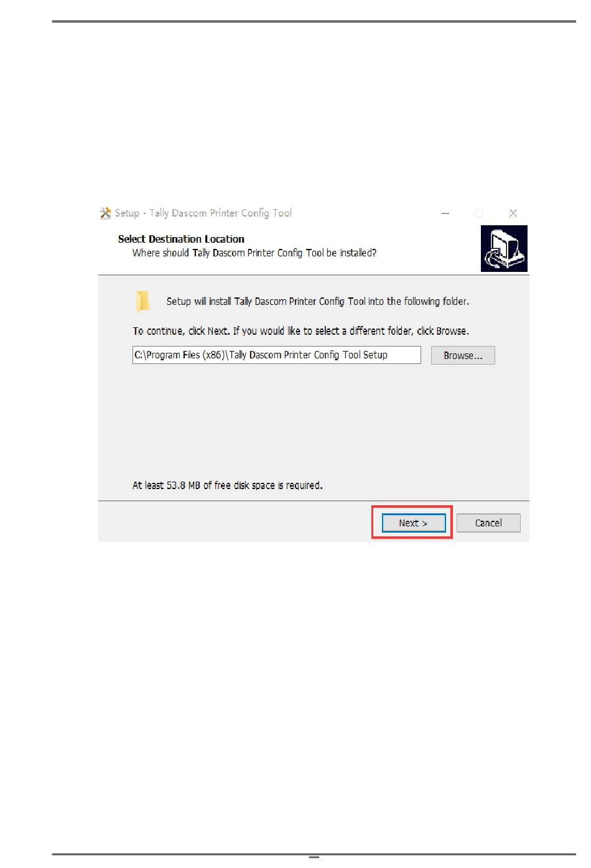The height and width of the screenshot is (868, 591).
Task: Open Browse to choose another folder
Action: (x=463, y=355)
